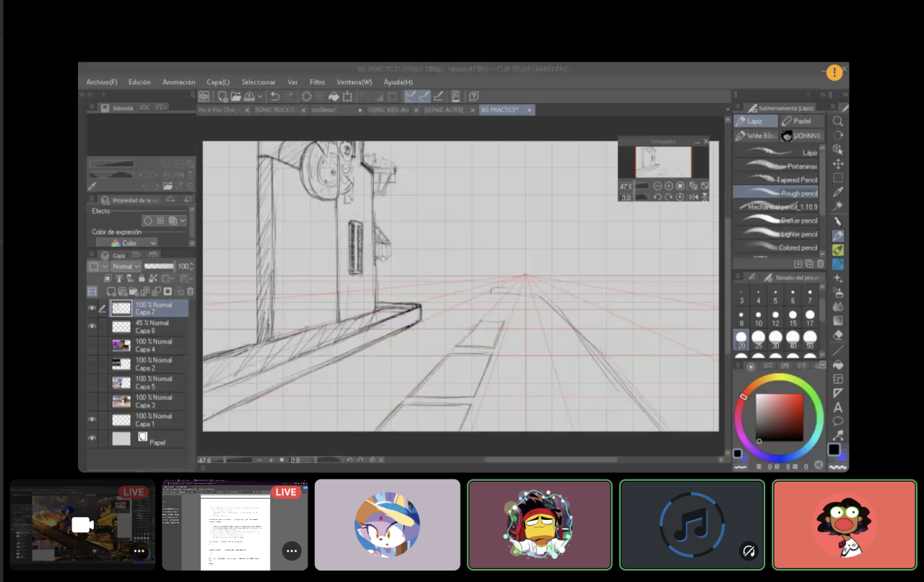The height and width of the screenshot is (582, 924).
Task: Choose the Darker pencil brush
Action: [776, 220]
